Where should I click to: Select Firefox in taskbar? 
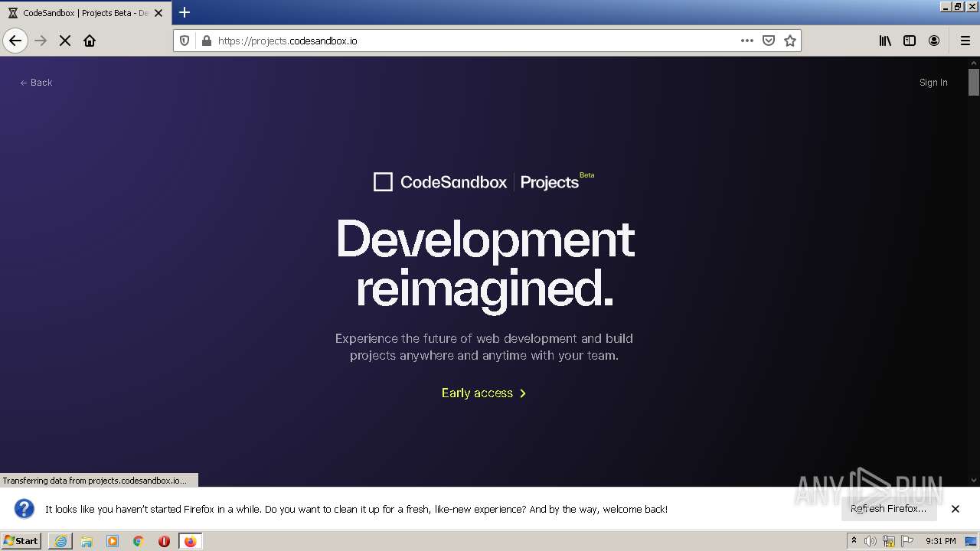pos(190,541)
